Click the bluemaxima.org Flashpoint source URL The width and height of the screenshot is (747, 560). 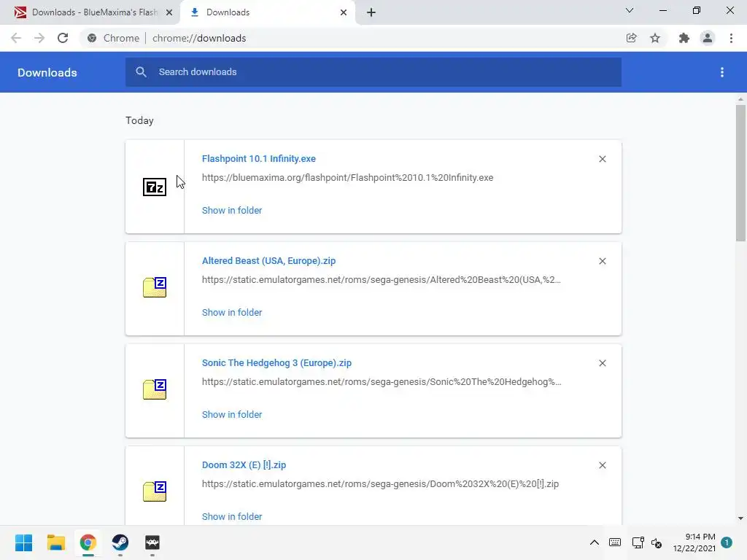[348, 178]
